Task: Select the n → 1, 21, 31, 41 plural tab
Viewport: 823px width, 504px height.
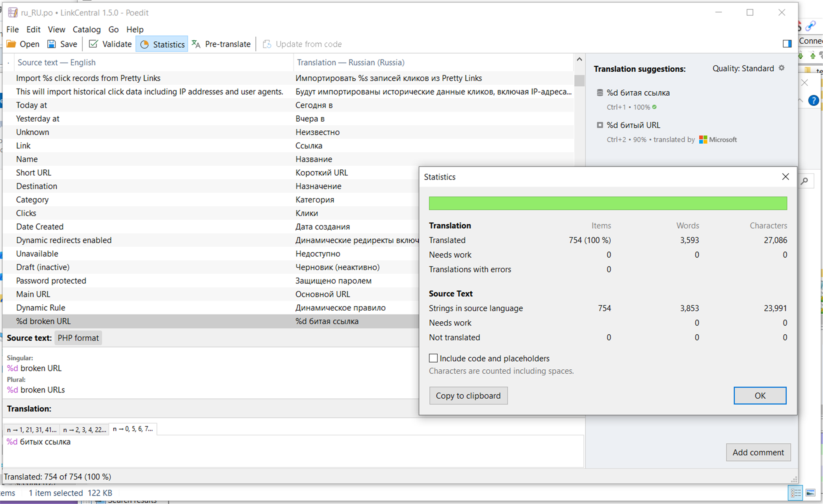Action: pos(32,430)
